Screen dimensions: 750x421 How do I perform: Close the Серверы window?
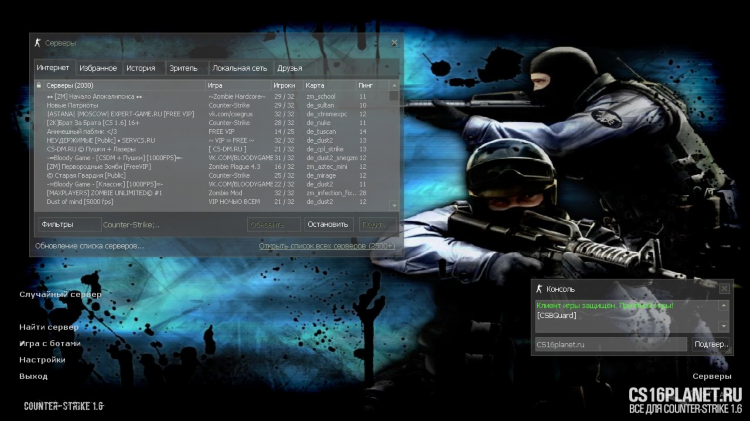tap(394, 43)
